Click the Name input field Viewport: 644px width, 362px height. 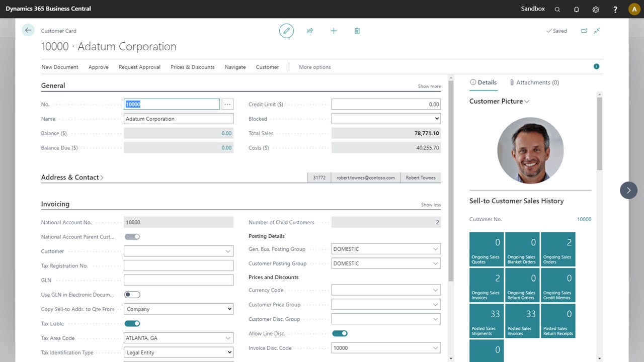tap(179, 119)
